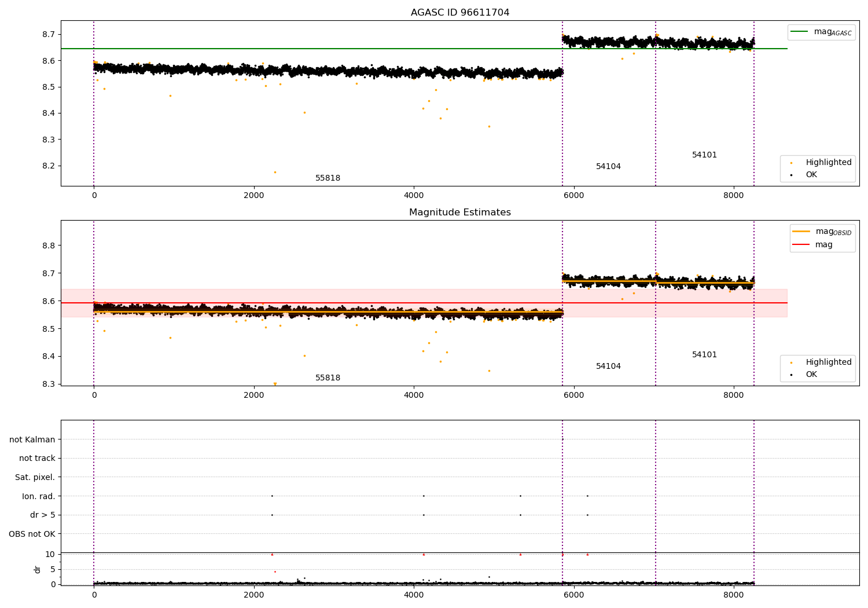Click the 4000 x-axis tick of the top plot
The height and width of the screenshot is (608, 868).
(414, 195)
